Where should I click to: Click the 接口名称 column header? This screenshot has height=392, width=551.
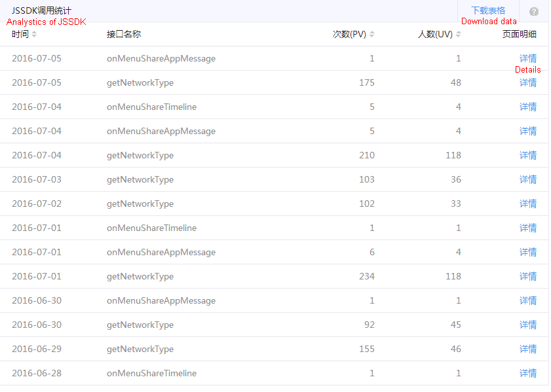coord(124,34)
